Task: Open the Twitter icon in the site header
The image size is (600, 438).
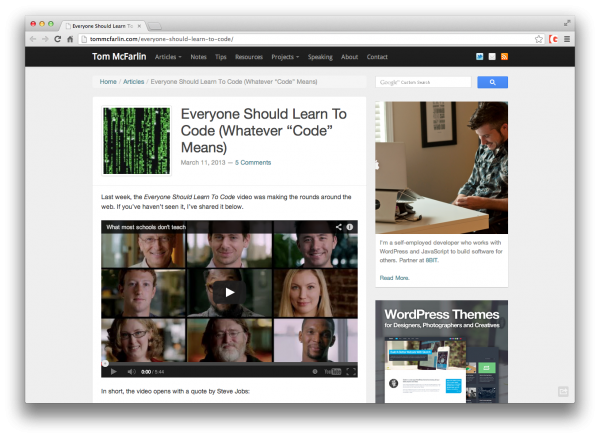Action: click(479, 57)
